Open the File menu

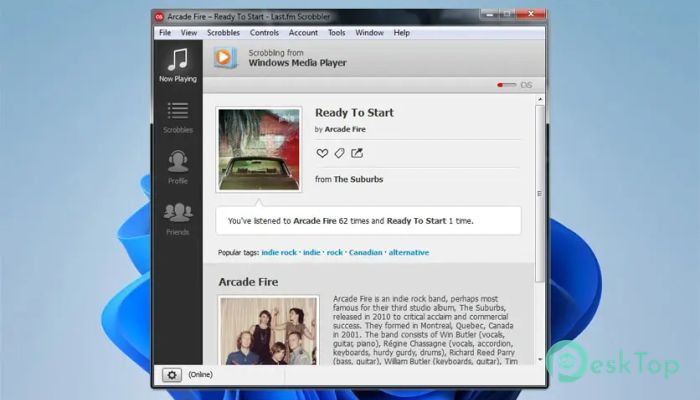pos(165,33)
